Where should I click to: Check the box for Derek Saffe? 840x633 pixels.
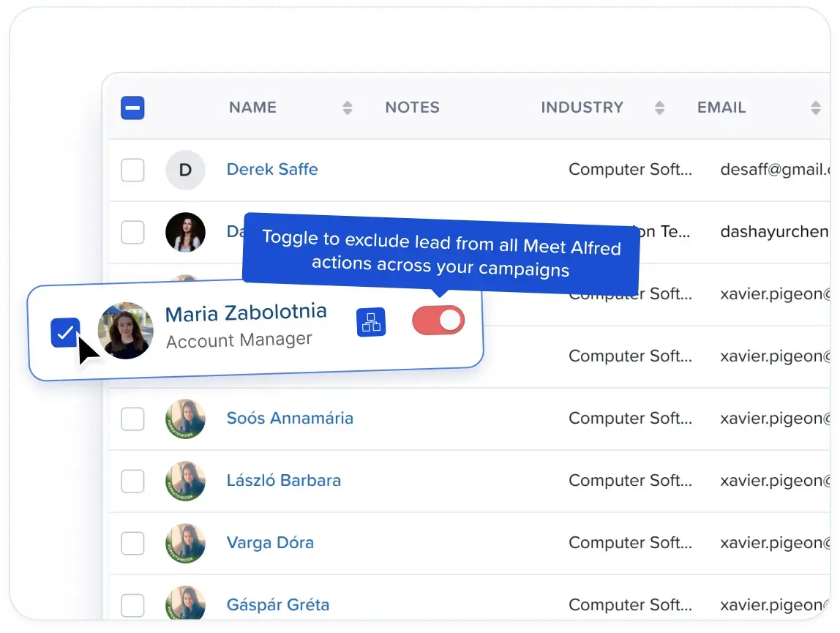click(132, 170)
